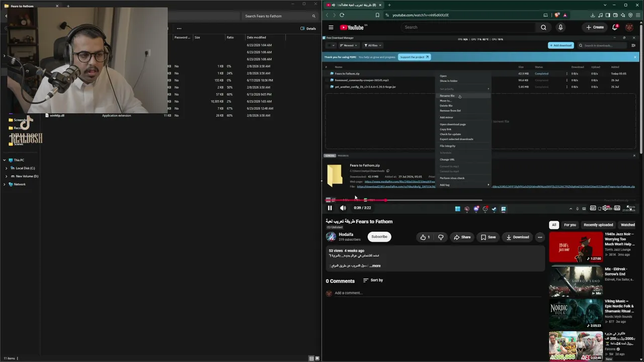The height and width of the screenshot is (362, 644).
Task: Expand the Network tree node
Action: coord(4,185)
